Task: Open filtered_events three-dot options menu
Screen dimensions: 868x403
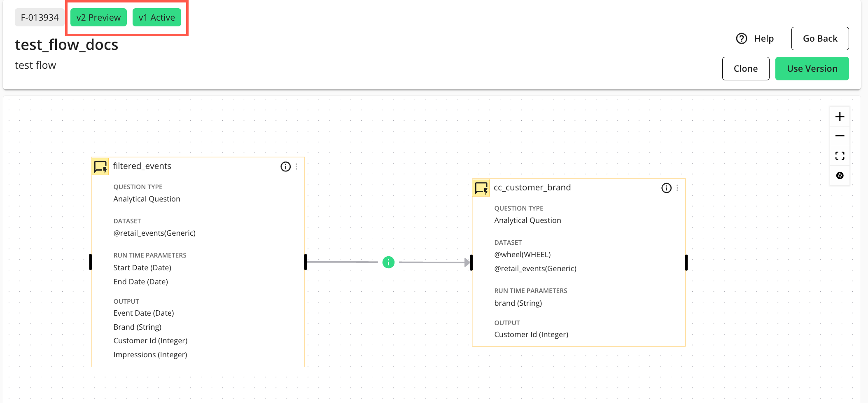Action: click(x=296, y=166)
